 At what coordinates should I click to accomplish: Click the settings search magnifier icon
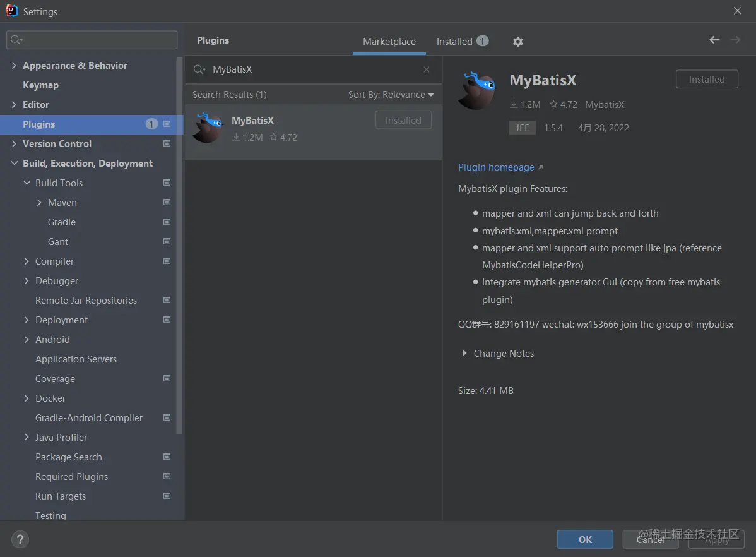[16, 40]
